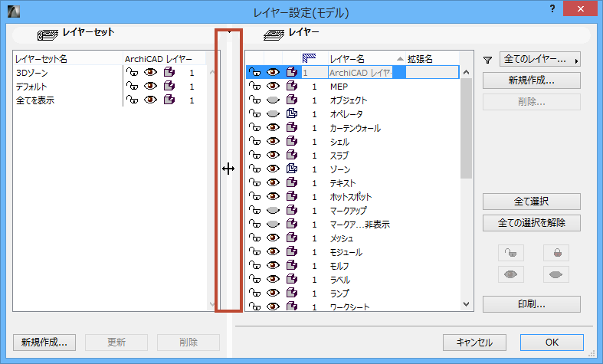
Task: Click the 印刷... button
Action: point(532,304)
